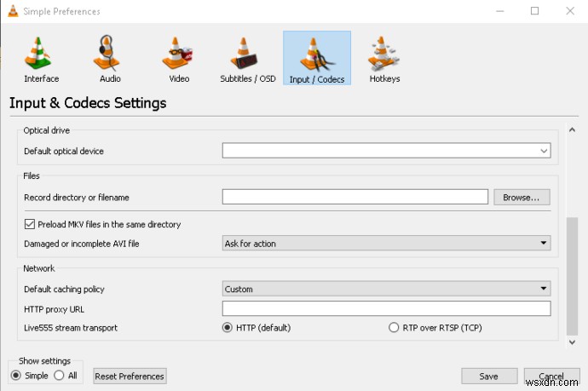Choose RTP over RTSP (TCP) transport

pos(394,327)
